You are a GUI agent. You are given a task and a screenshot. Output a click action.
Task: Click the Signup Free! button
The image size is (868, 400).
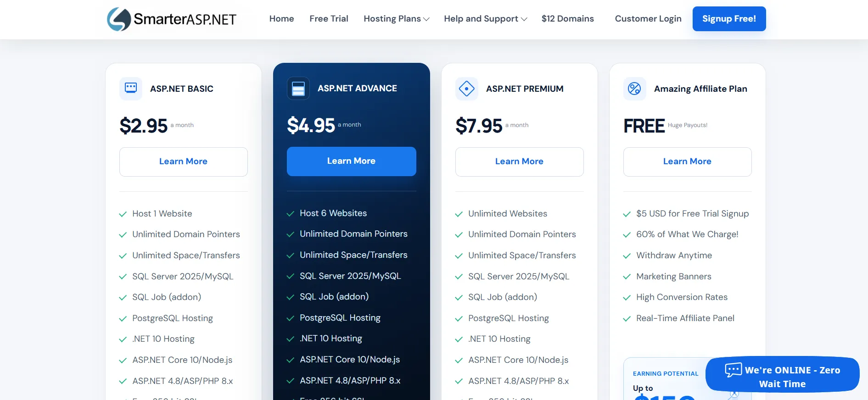pyautogui.click(x=729, y=19)
